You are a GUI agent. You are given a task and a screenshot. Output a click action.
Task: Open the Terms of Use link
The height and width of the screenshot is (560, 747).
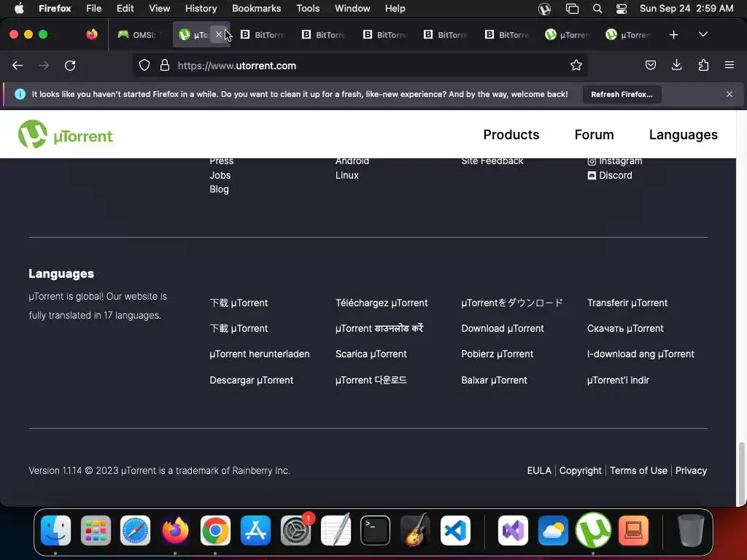tap(638, 470)
